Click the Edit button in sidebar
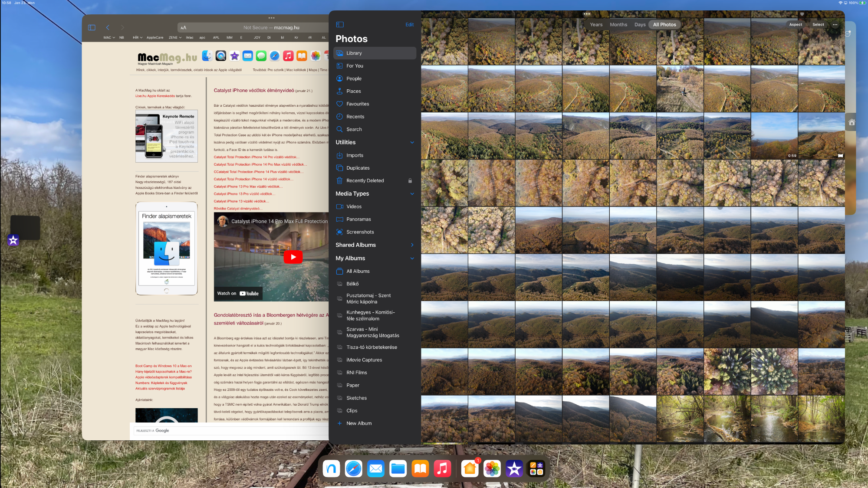 tap(409, 25)
